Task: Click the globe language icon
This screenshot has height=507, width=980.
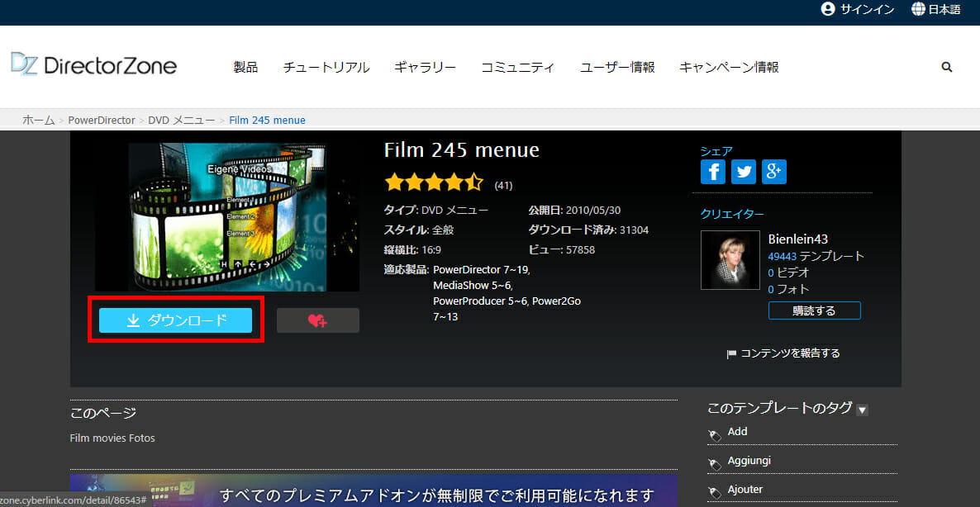Action: click(x=918, y=9)
